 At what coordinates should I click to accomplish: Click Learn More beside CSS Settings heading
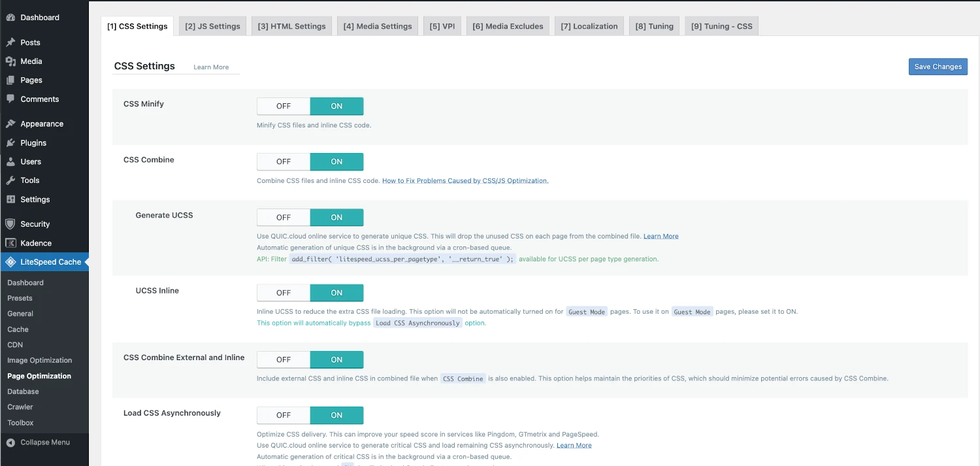coord(211,67)
